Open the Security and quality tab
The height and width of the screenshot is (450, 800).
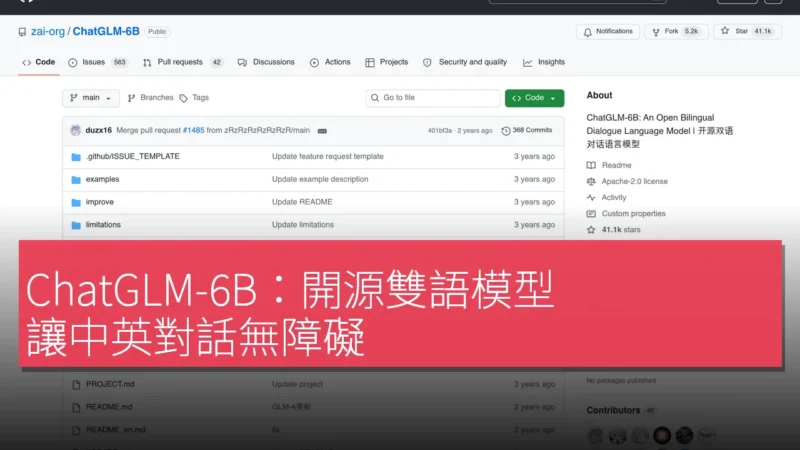tap(465, 62)
